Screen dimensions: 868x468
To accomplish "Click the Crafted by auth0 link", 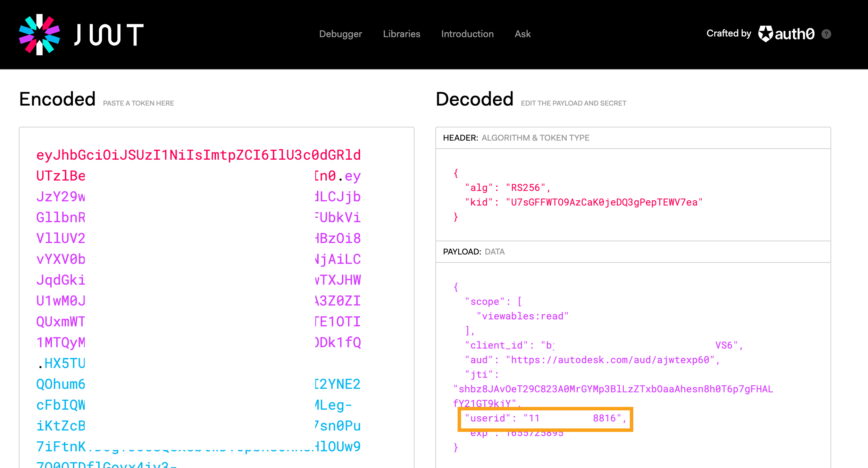I will pyautogui.click(x=728, y=33).
